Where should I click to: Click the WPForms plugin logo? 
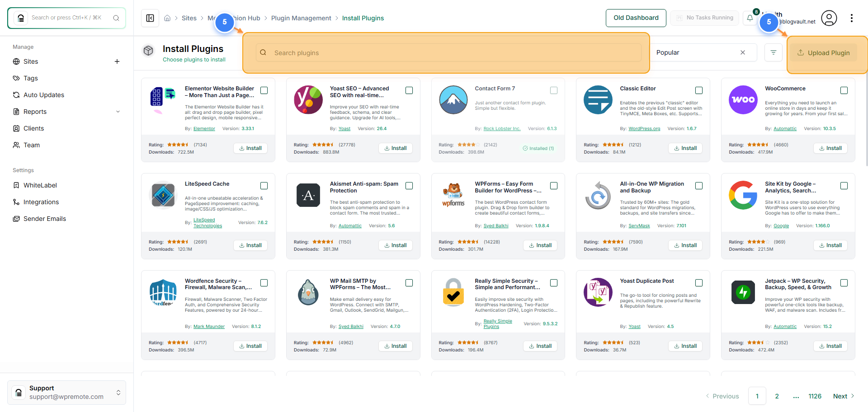(453, 195)
